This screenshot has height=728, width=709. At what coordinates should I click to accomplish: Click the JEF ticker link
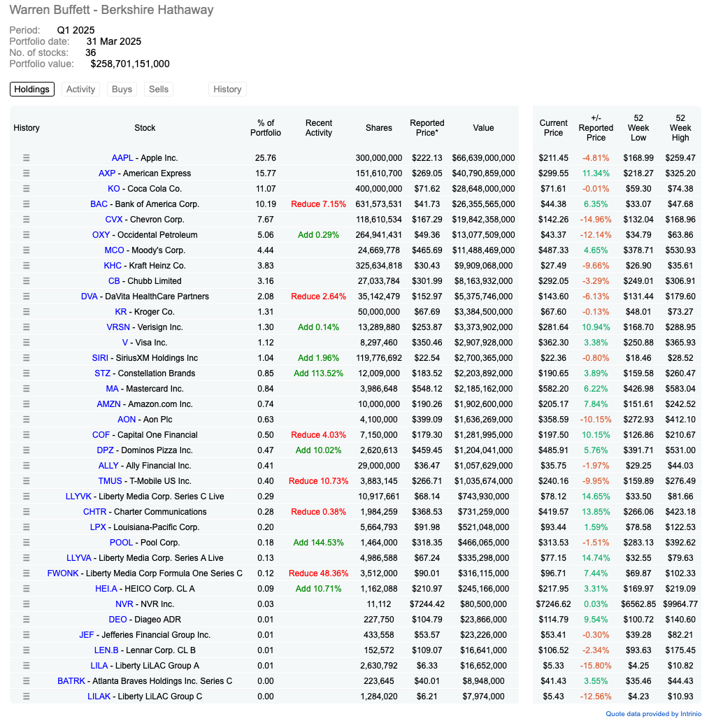point(87,635)
